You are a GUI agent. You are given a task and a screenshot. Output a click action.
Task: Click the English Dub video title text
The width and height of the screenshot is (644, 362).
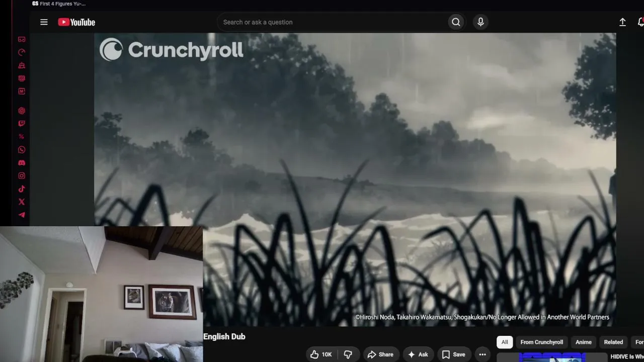[x=224, y=337]
